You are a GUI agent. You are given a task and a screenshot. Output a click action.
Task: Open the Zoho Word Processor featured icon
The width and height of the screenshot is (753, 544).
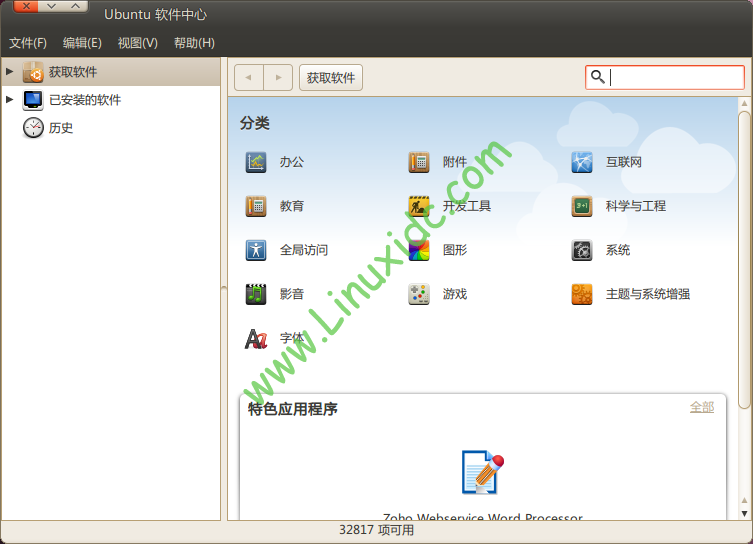pyautogui.click(x=483, y=472)
